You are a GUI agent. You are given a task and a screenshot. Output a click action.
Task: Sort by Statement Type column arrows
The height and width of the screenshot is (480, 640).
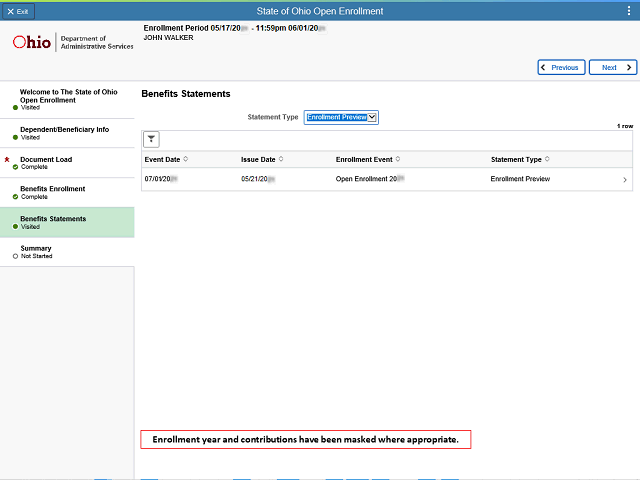547,159
